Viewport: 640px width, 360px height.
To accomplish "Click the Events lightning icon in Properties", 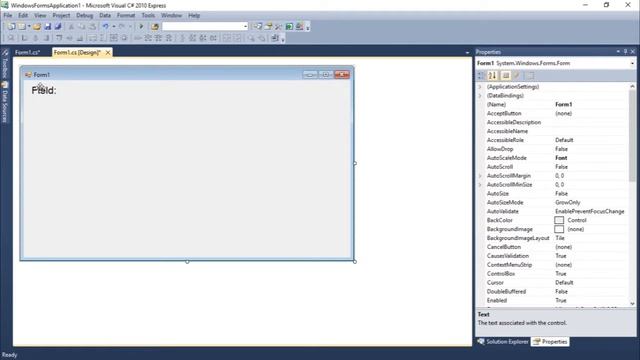I will (517, 76).
